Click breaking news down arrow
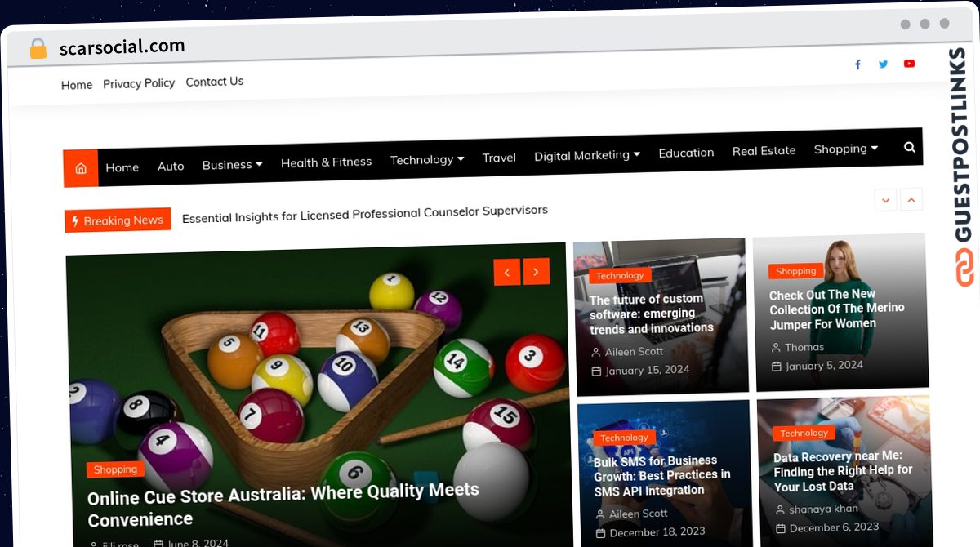This screenshot has height=547, width=980. click(885, 199)
